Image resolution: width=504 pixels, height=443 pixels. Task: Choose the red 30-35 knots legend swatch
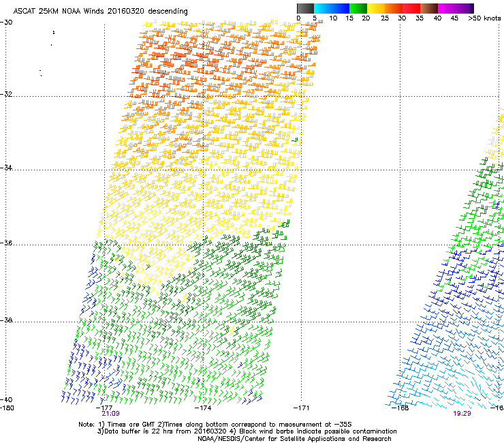[x=411, y=8]
